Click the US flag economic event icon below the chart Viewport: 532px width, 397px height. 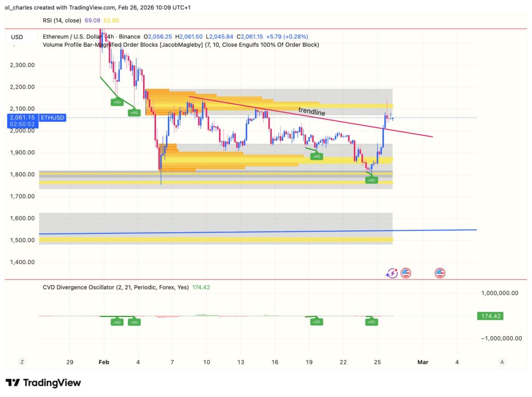405,272
